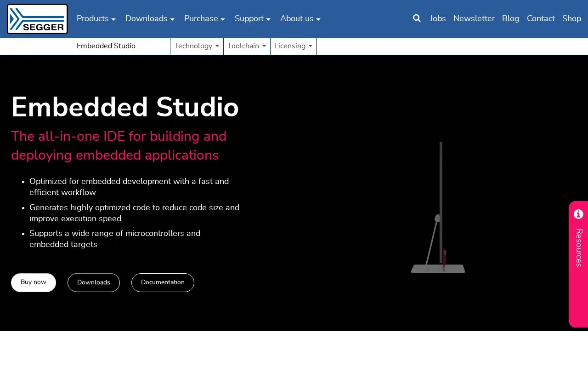
Task: Open the site search magnifier icon
Action: [417, 18]
